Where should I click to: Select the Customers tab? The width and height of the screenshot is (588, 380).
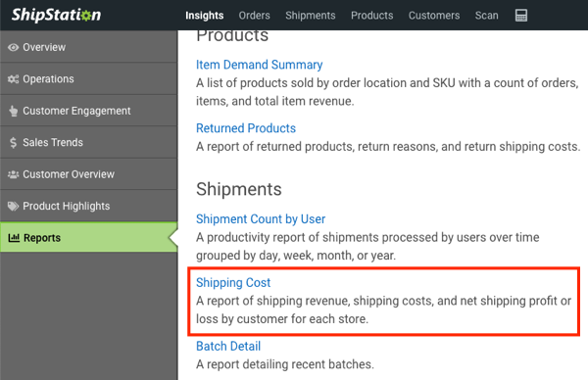point(434,16)
